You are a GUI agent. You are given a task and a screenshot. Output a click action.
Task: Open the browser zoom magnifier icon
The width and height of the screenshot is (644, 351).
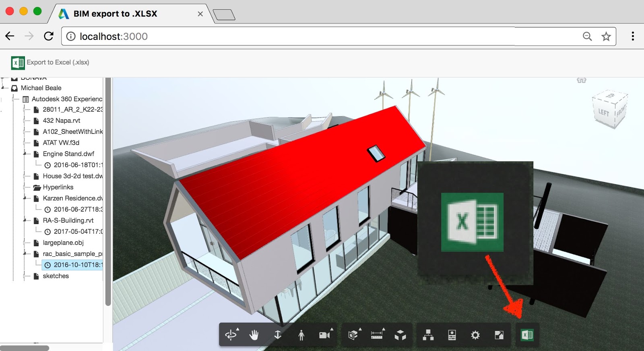[587, 36]
